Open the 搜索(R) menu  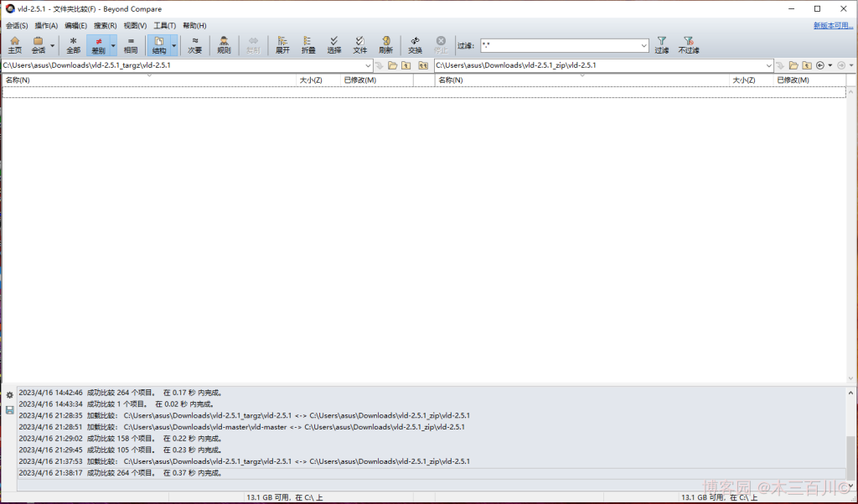click(105, 26)
